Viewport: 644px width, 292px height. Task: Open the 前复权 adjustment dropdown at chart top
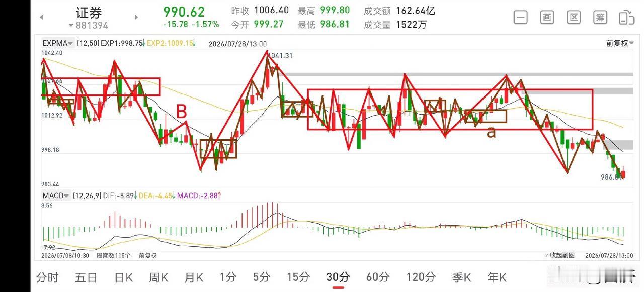point(619,43)
